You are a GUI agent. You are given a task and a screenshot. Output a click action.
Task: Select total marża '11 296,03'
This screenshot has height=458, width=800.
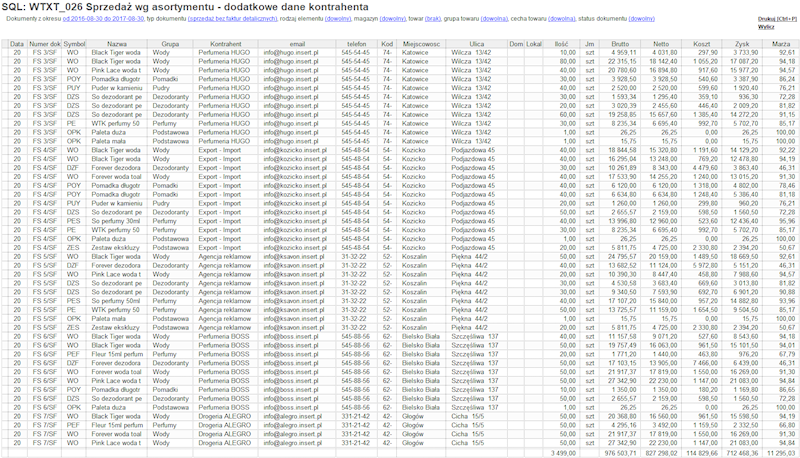pyautogui.click(x=782, y=453)
